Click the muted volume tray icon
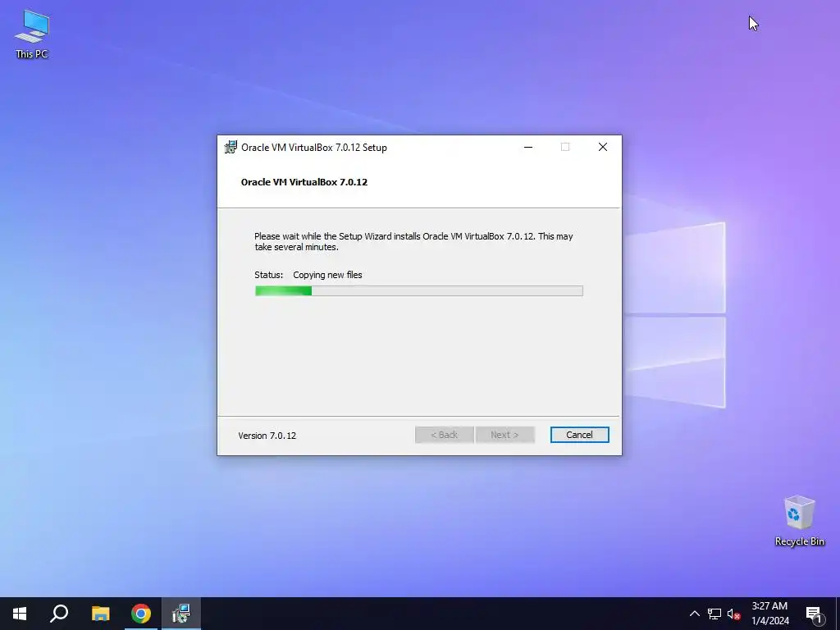 tap(734, 614)
